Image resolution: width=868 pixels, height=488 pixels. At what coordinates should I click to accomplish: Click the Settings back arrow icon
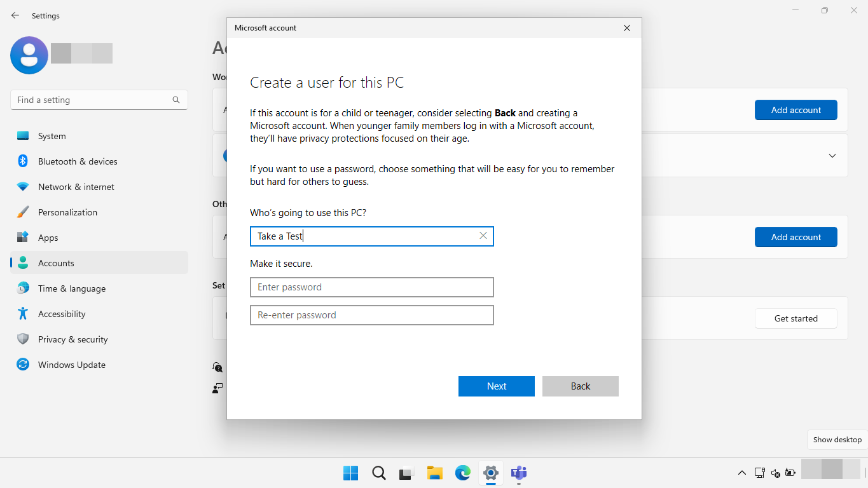pyautogui.click(x=15, y=15)
